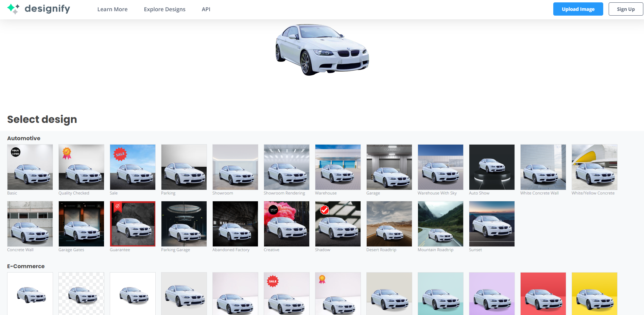Select the Sale design with sky background
Image resolution: width=644 pixels, height=315 pixels.
click(133, 167)
